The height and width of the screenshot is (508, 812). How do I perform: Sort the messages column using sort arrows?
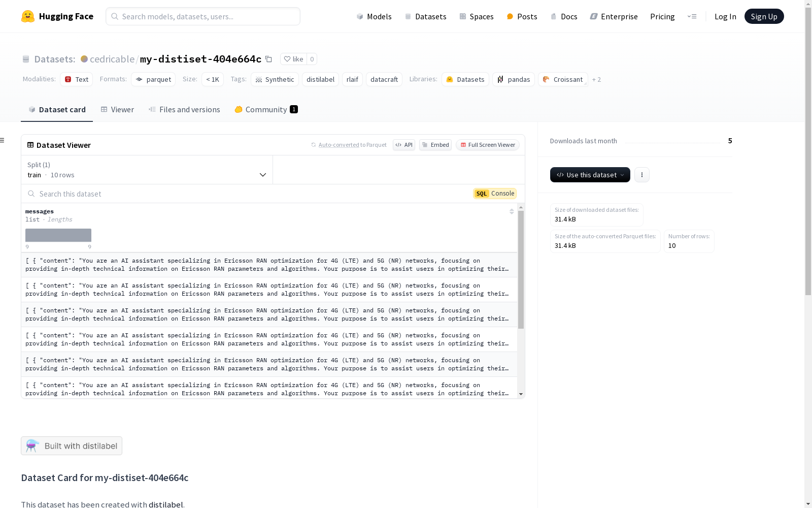click(512, 211)
